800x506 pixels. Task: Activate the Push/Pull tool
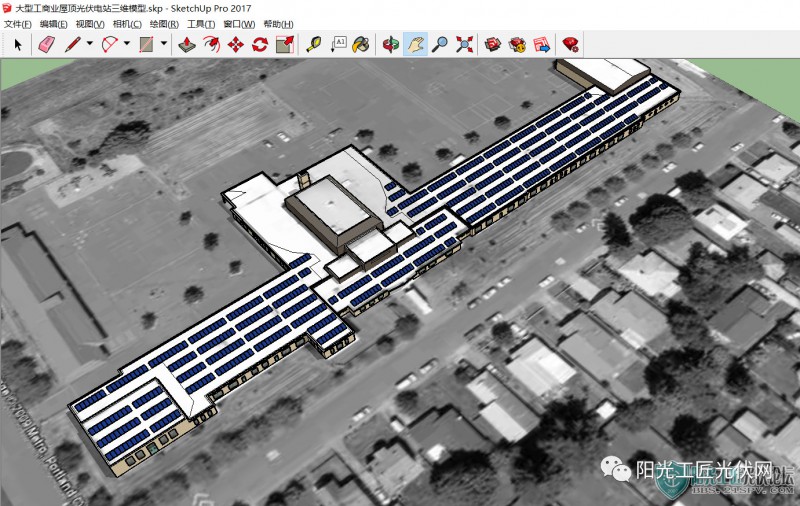187,44
